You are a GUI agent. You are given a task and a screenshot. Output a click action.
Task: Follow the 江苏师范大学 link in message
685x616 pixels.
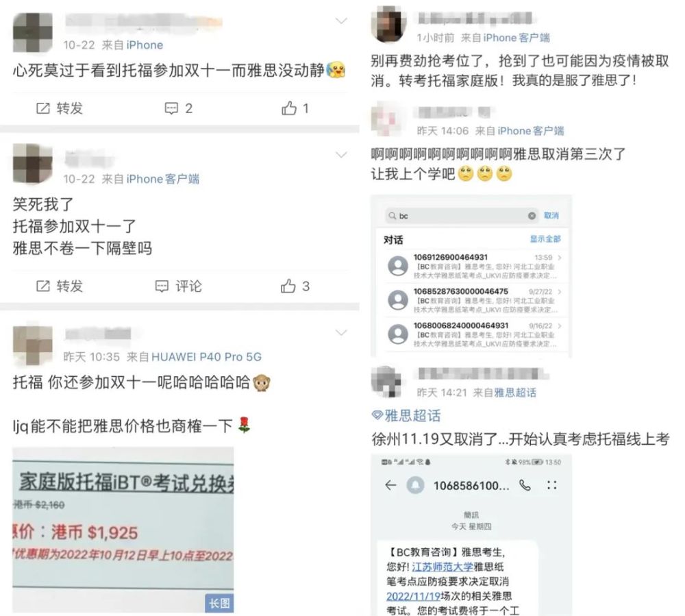(443, 567)
